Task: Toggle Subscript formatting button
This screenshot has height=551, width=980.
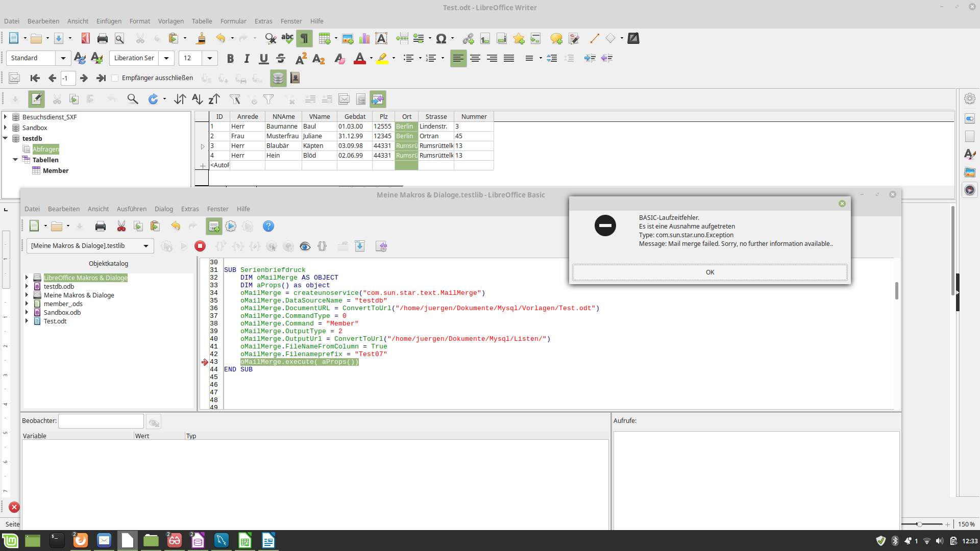Action: (318, 58)
